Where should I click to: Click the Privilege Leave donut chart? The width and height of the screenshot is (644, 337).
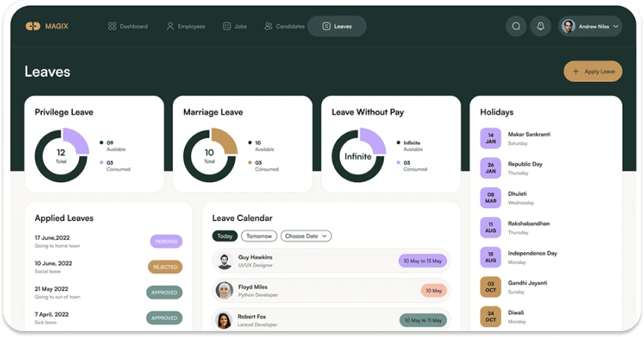point(61,156)
